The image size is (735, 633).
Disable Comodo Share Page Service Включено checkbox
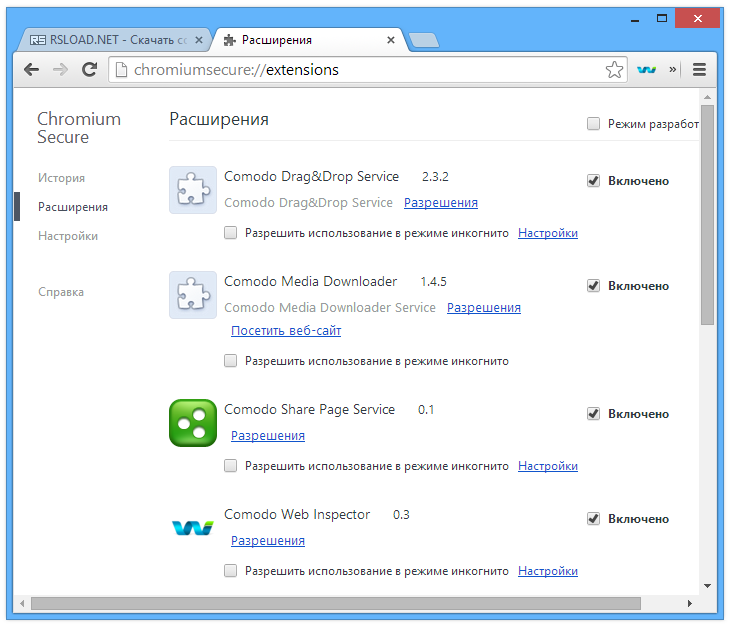point(593,414)
